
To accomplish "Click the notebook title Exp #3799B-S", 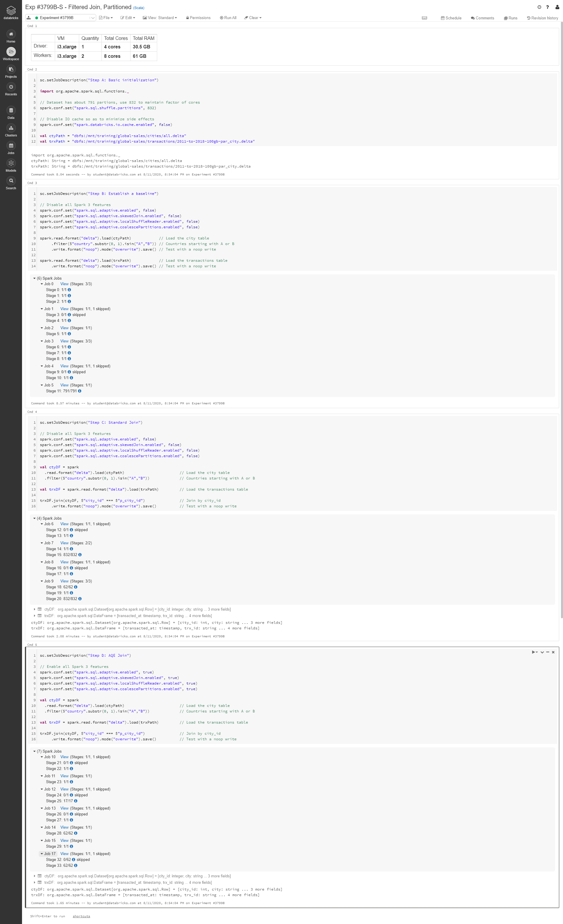I will coord(78,7).
